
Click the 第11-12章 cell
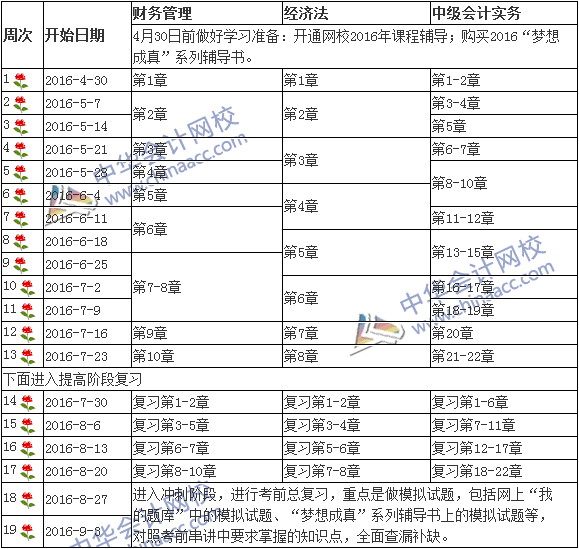tap(504, 218)
